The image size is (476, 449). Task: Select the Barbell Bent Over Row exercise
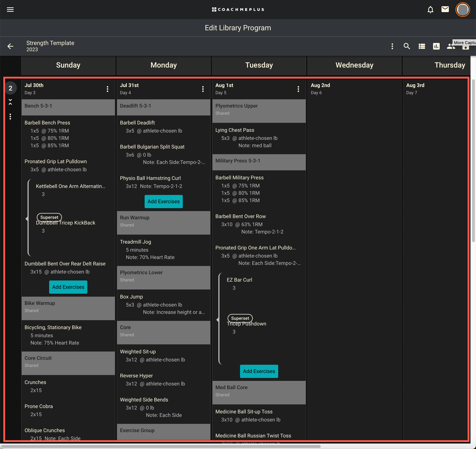click(241, 216)
